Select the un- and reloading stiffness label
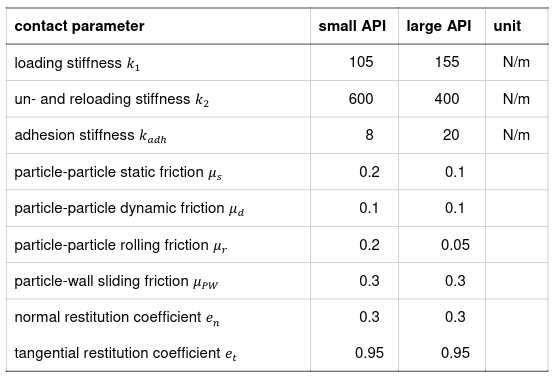The width and height of the screenshot is (555, 379). click(111, 99)
